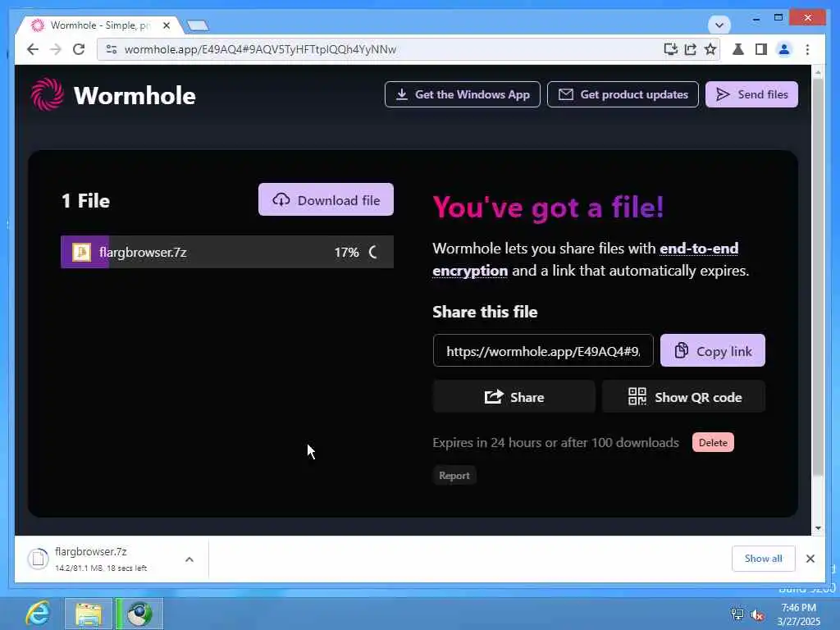
Task: Click the Wormhole swirl logo
Action: point(47,94)
